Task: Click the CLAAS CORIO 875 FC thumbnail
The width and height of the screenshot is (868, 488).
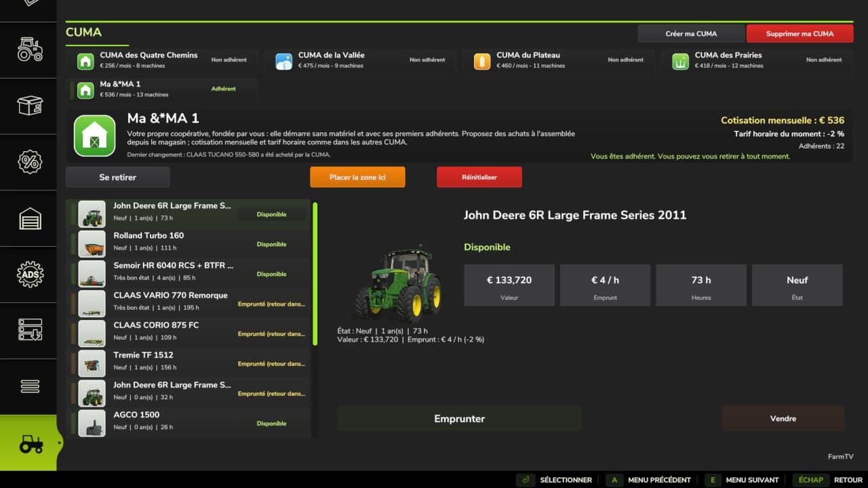Action: (x=92, y=333)
